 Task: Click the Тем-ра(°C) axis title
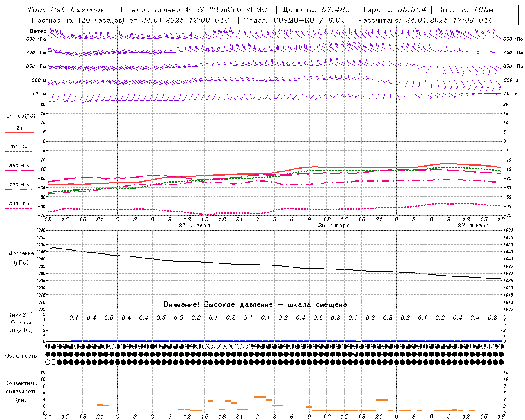(19, 116)
